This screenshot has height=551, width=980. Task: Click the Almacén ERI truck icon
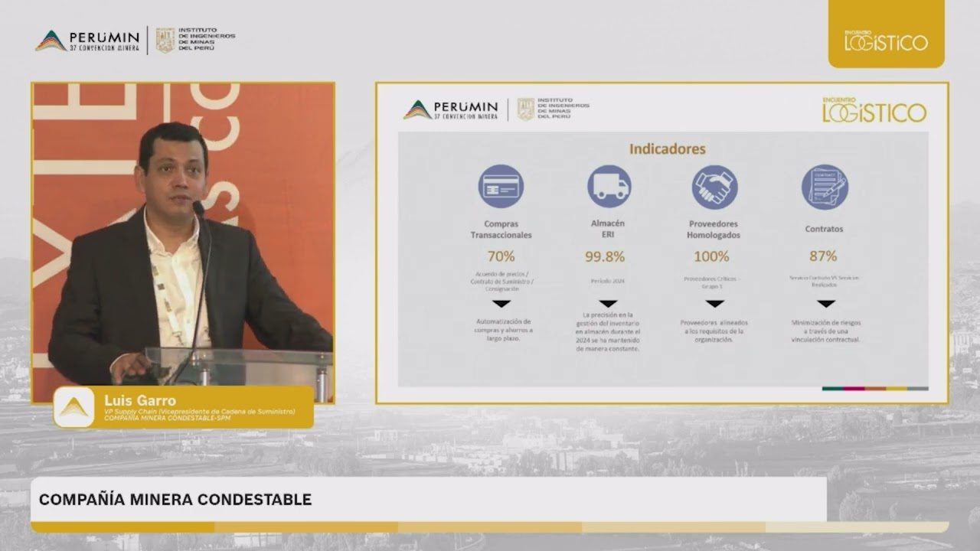click(609, 186)
